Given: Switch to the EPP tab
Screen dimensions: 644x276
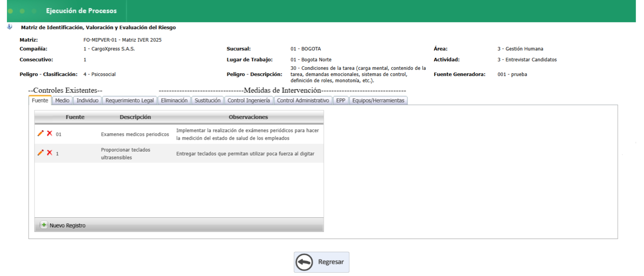Looking at the screenshot, I should click(x=341, y=100).
